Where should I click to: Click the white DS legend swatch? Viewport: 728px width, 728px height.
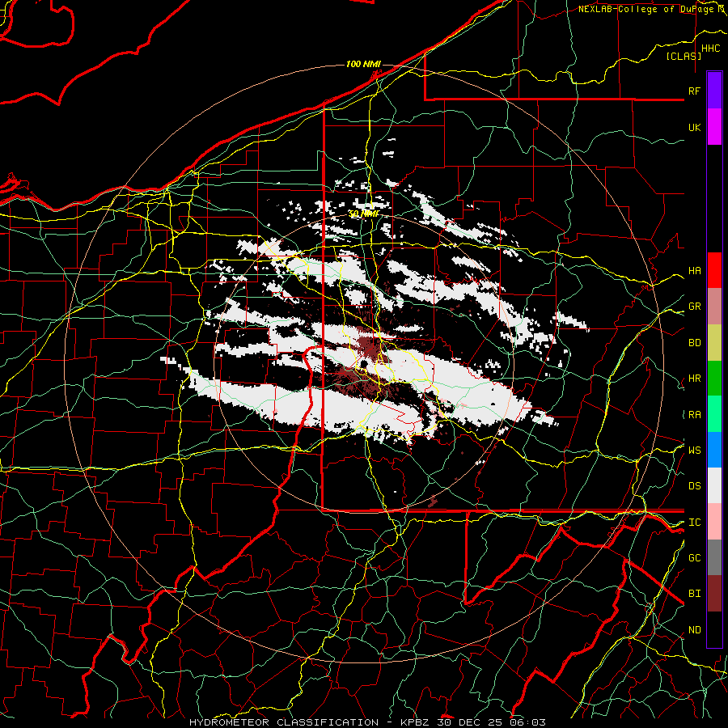coord(714,485)
